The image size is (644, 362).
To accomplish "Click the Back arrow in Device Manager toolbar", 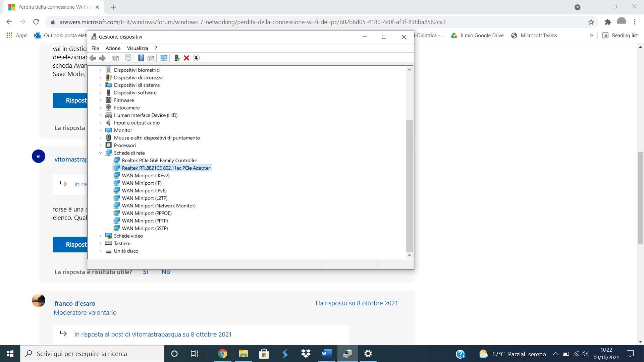I will [x=93, y=58].
